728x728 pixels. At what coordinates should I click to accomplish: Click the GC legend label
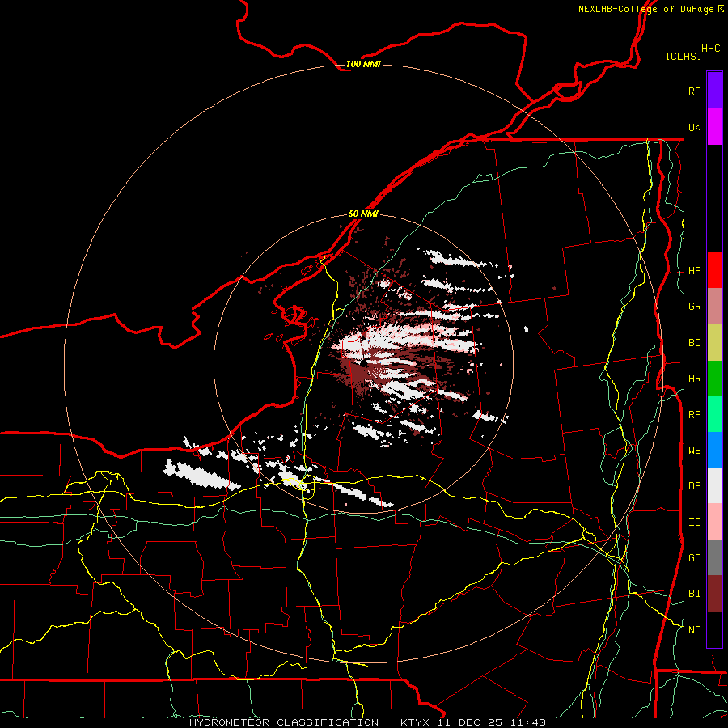pos(694,558)
